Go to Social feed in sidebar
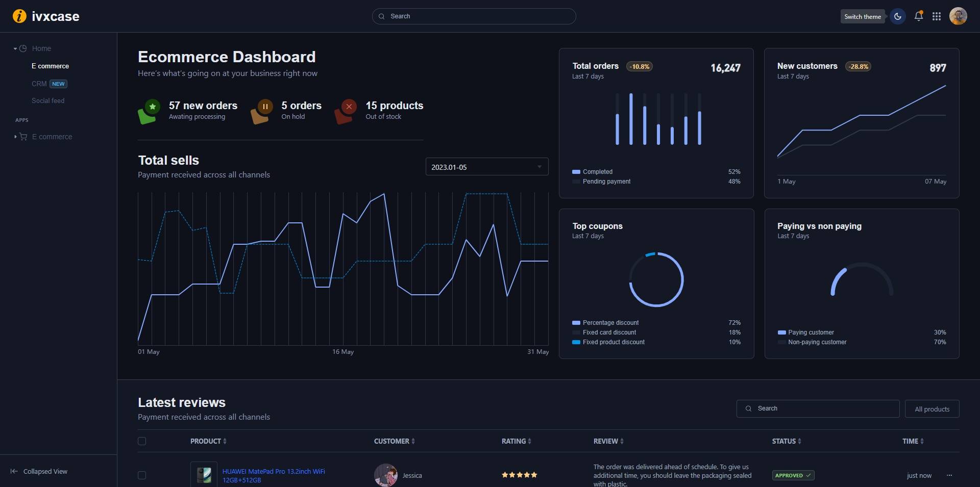The height and width of the screenshot is (487, 980). [48, 100]
